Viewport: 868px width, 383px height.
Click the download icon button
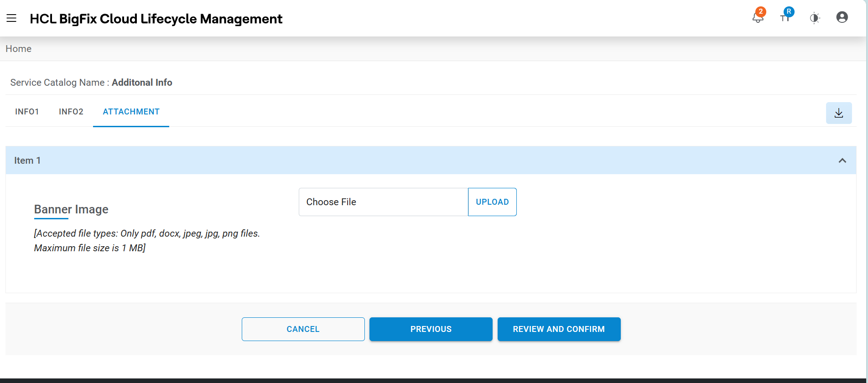[x=839, y=113]
